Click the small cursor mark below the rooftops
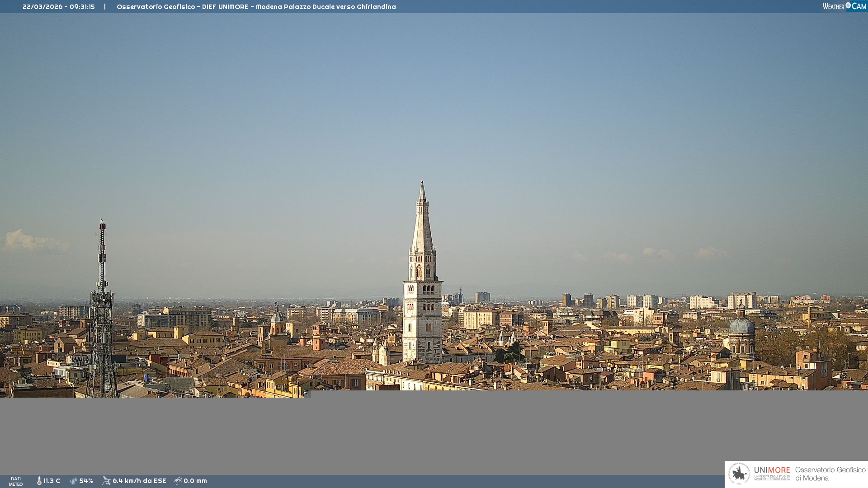The height and width of the screenshot is (488, 868). pos(306,393)
